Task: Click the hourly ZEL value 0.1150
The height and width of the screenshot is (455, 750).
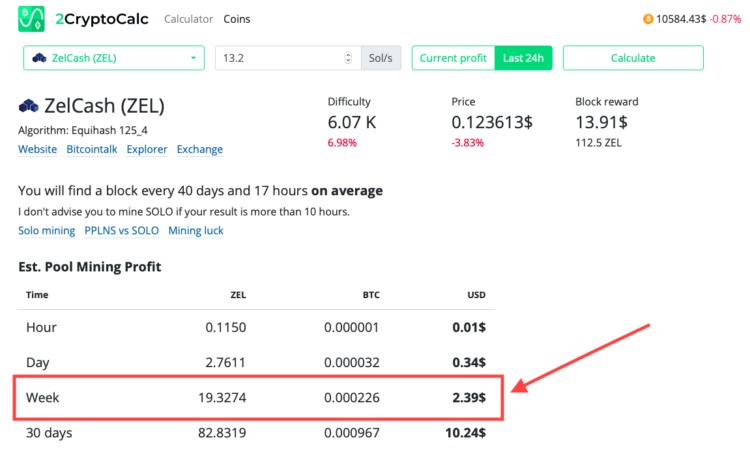Action: [x=226, y=327]
